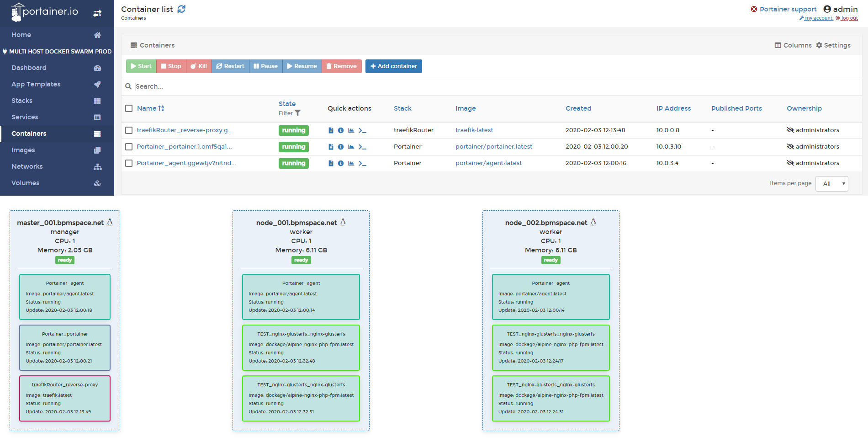Image resolution: width=868 pixels, height=438 pixels.
Task: Open inspect icon for Portainer_portainer container
Action: tap(341, 147)
